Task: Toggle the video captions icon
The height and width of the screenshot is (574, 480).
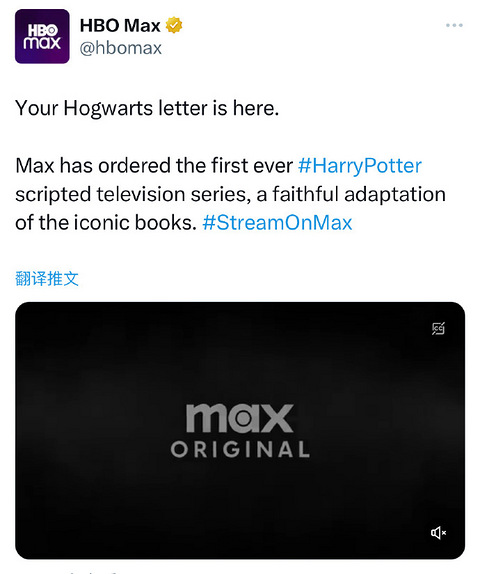Action: point(438,328)
